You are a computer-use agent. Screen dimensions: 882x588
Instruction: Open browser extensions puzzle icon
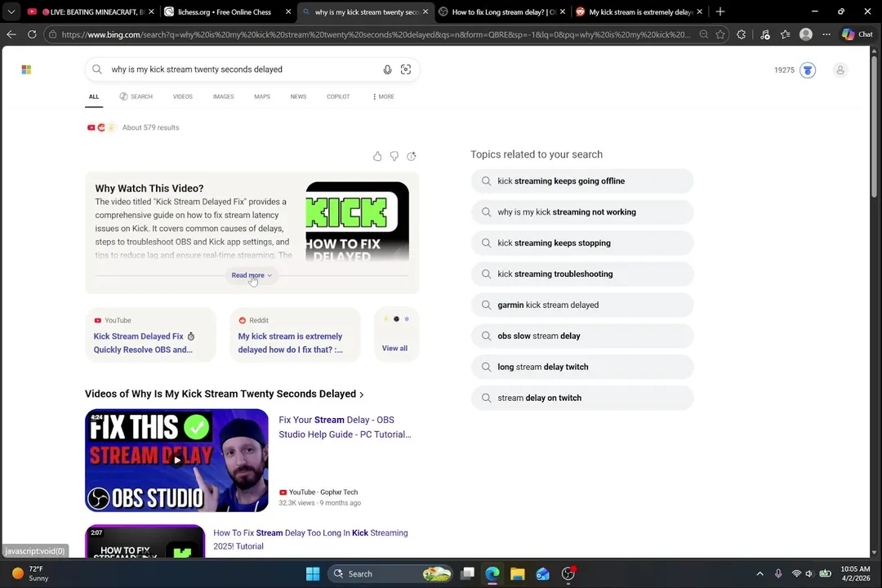tap(742, 34)
